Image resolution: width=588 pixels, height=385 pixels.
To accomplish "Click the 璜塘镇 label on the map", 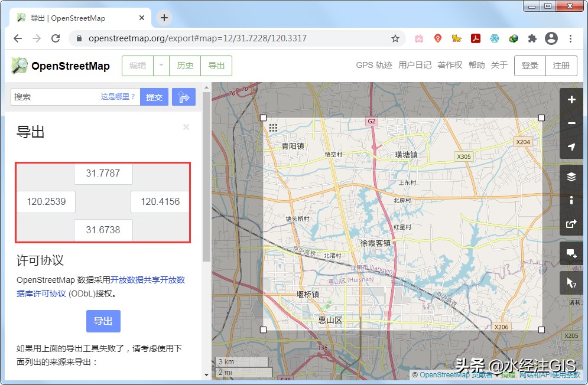I will point(406,155).
